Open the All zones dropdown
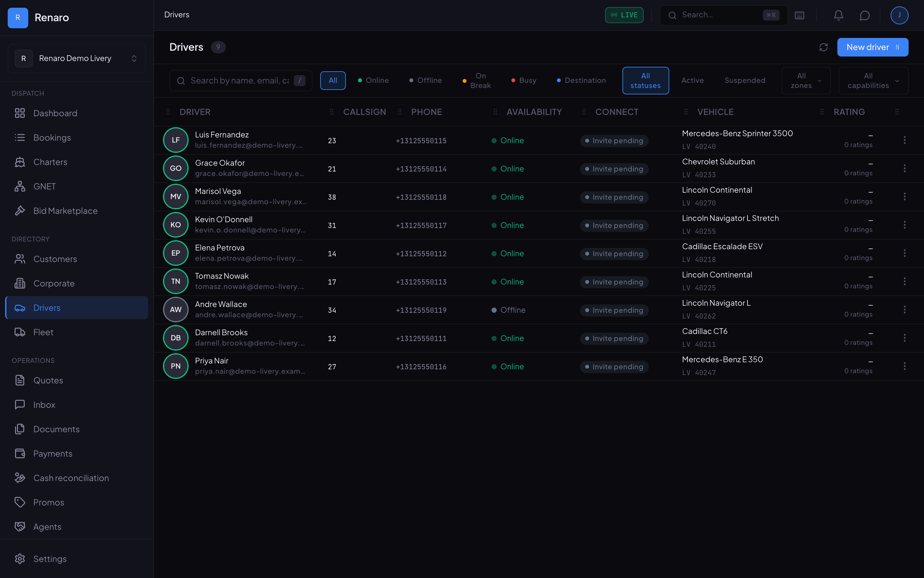Screen dimensions: 924x578 806,81
